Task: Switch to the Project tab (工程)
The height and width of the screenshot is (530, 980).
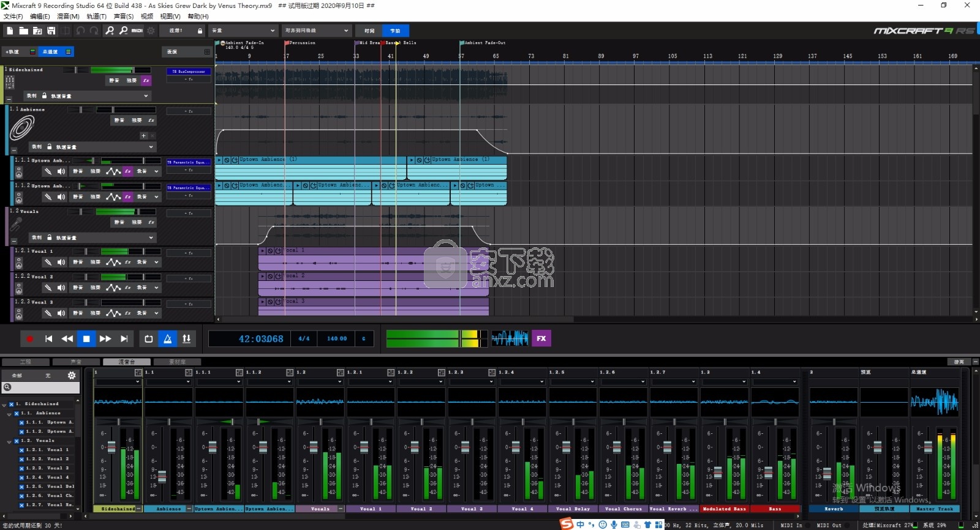Action: [x=25, y=362]
